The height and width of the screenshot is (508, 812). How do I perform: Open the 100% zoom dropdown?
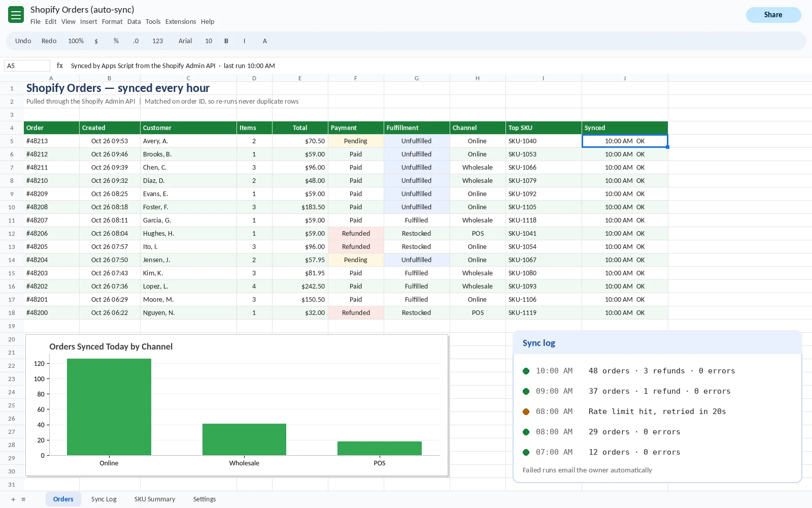coord(76,41)
